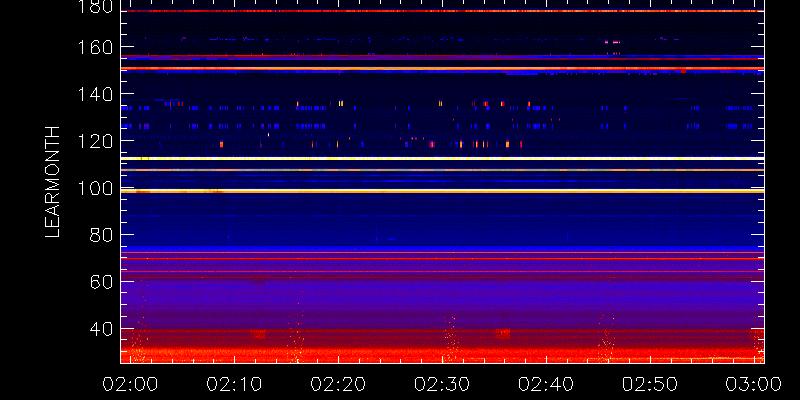Click the 02:20 time axis label
Viewport: 800px width, 400px height.
click(338, 384)
